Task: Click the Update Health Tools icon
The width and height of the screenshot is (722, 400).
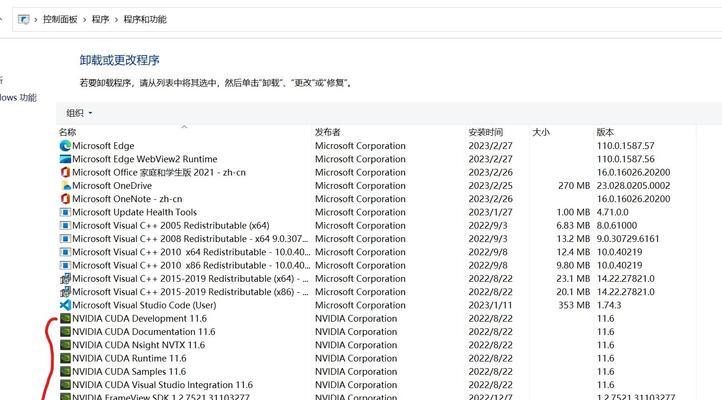Action: pyautogui.click(x=65, y=212)
